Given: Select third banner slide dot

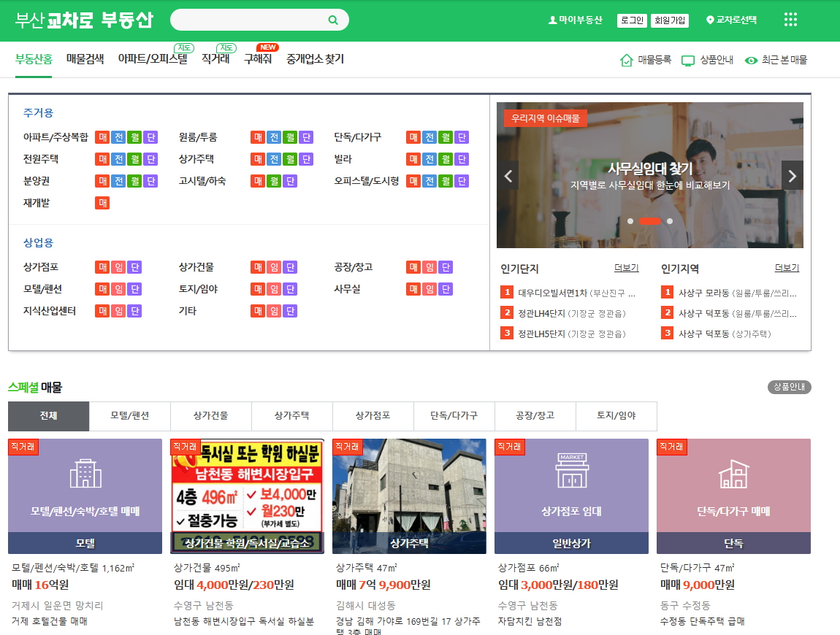Looking at the screenshot, I should pos(670,221).
